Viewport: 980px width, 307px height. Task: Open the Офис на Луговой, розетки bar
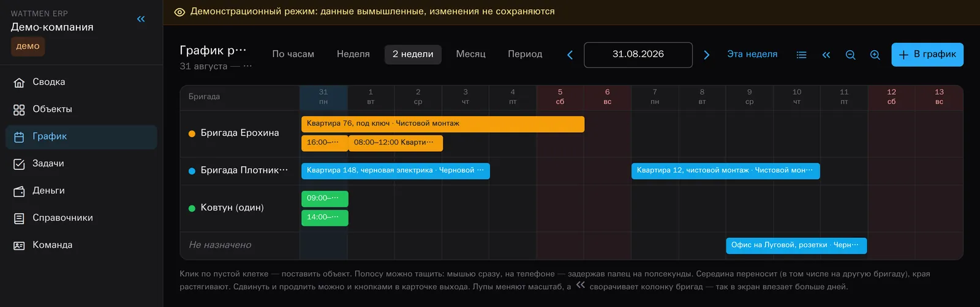pyautogui.click(x=796, y=246)
